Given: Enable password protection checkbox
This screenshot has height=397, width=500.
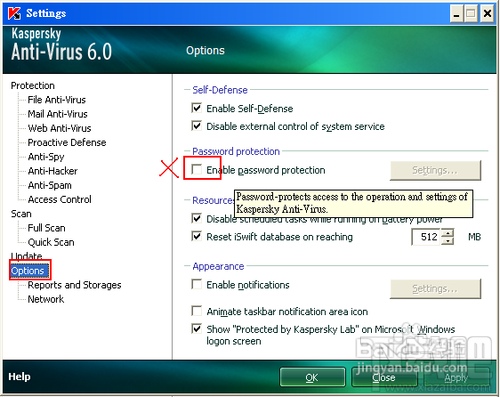Looking at the screenshot, I should point(197,170).
